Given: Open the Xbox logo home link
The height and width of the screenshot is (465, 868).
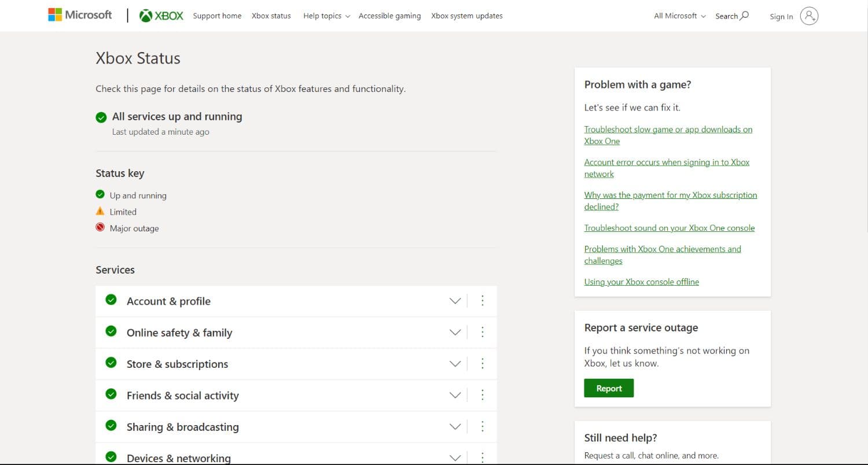Looking at the screenshot, I should [x=161, y=16].
